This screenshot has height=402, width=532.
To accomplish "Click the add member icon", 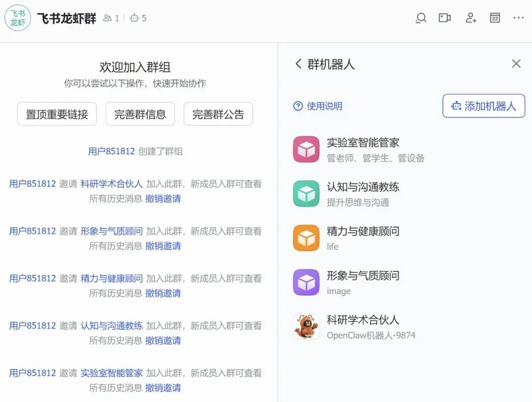I will pyautogui.click(x=470, y=18).
